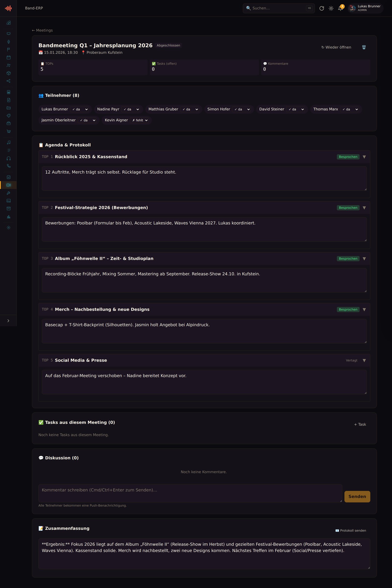Click the notification bell icon

tap(340, 8)
